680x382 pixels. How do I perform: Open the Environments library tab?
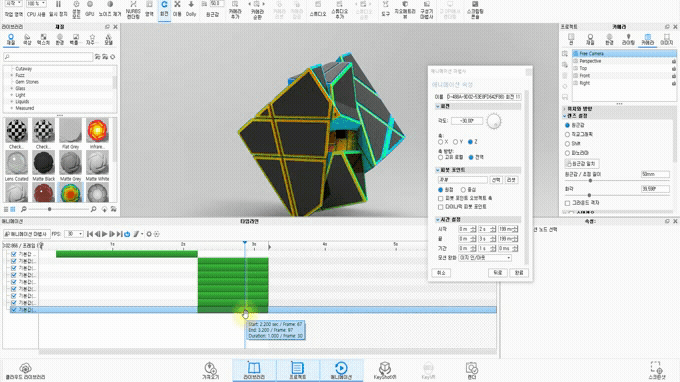60,39
